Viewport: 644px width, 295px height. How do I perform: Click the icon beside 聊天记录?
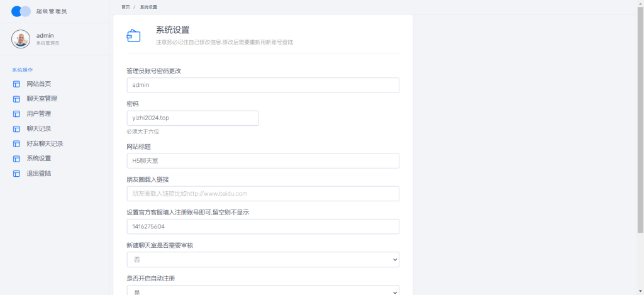(16, 129)
